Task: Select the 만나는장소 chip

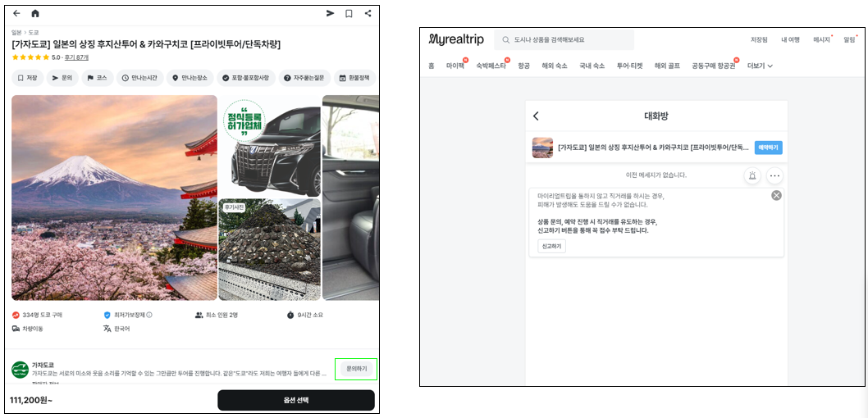Action: pyautogui.click(x=190, y=78)
